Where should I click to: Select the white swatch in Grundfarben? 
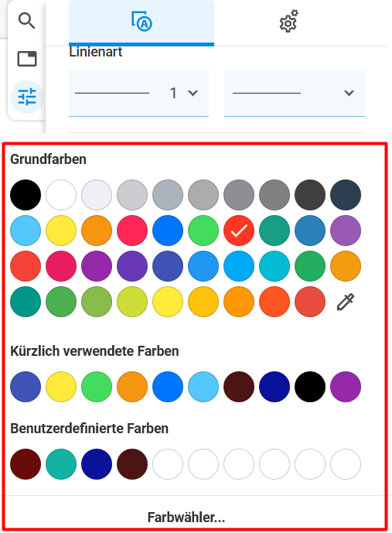61,195
